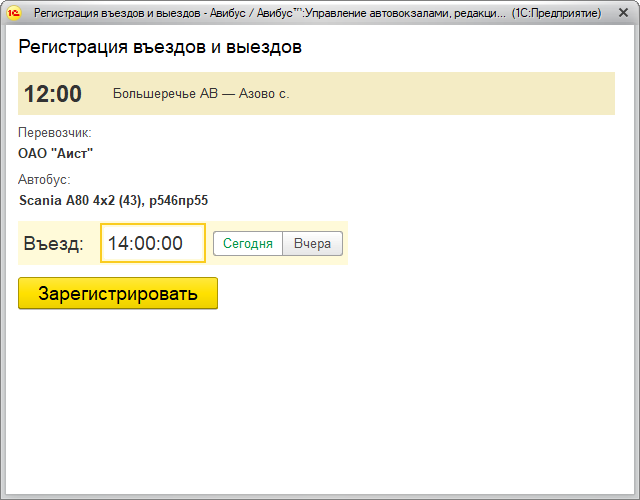Image resolution: width=640 pixels, height=500 pixels.
Task: Select bus Scania A80 4x2 entry
Action: pyautogui.click(x=80, y=201)
